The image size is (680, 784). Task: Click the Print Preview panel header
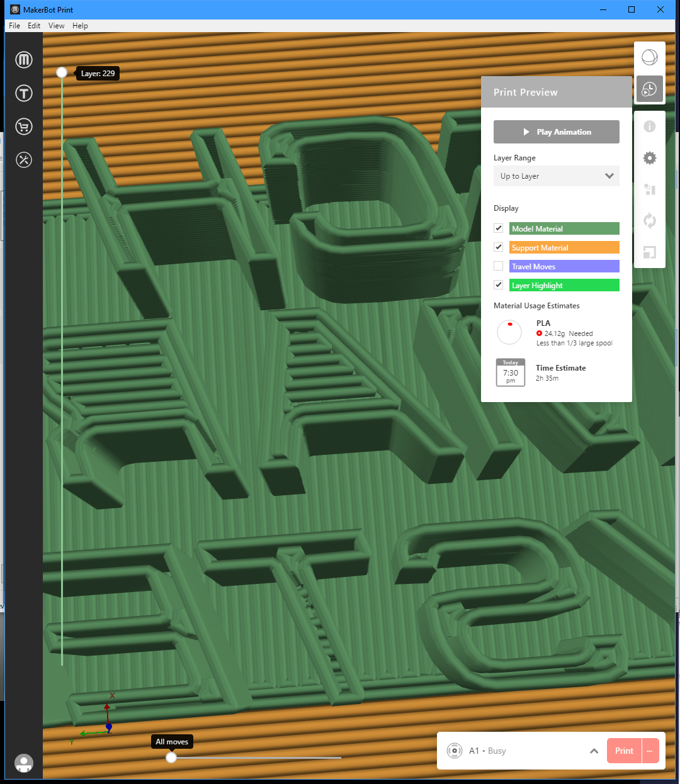pos(557,92)
